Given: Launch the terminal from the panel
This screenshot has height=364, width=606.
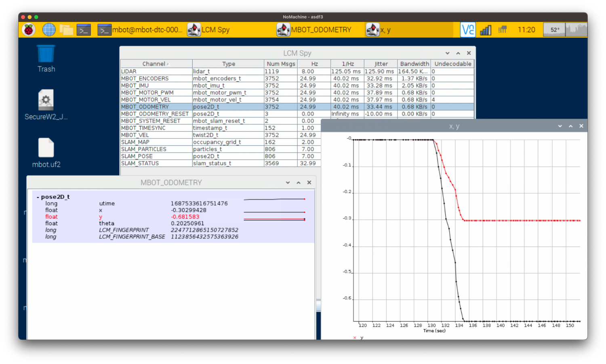Looking at the screenshot, I should click(84, 30).
